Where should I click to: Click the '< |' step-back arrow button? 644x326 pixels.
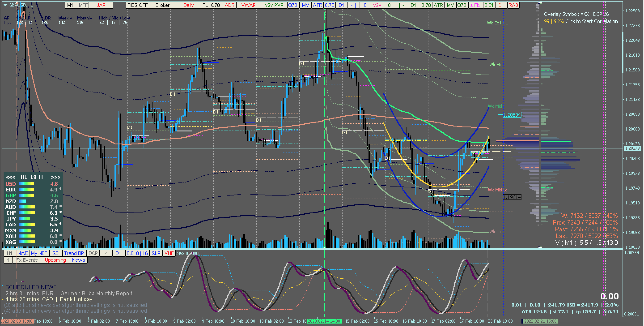coord(353,5)
